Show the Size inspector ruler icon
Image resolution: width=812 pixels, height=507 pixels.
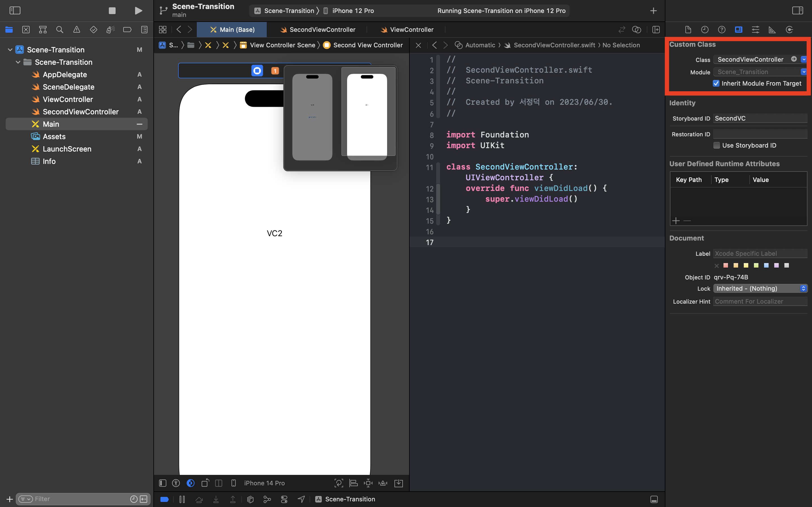[x=772, y=30]
